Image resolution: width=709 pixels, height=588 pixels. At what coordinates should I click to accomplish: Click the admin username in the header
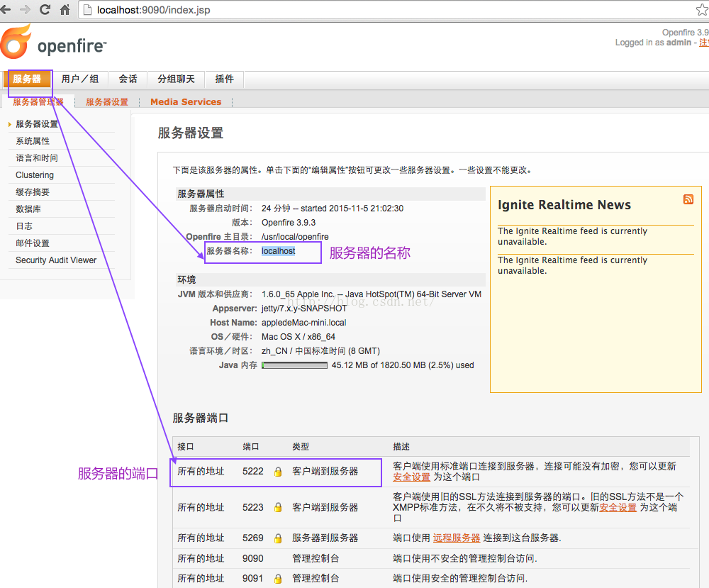679,43
